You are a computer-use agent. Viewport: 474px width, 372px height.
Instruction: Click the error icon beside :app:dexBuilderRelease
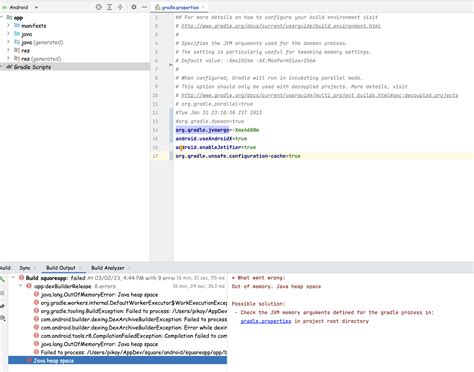pyautogui.click(x=29, y=286)
